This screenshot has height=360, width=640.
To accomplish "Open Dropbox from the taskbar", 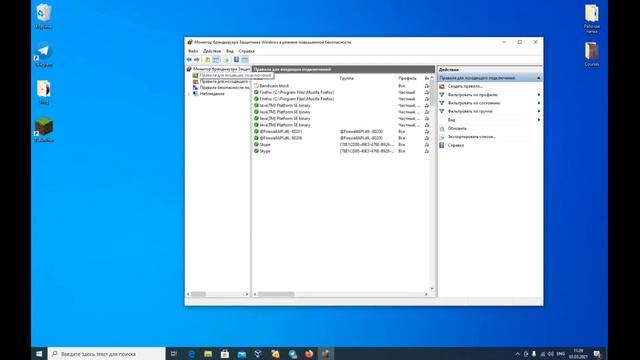I will click(x=258, y=353).
